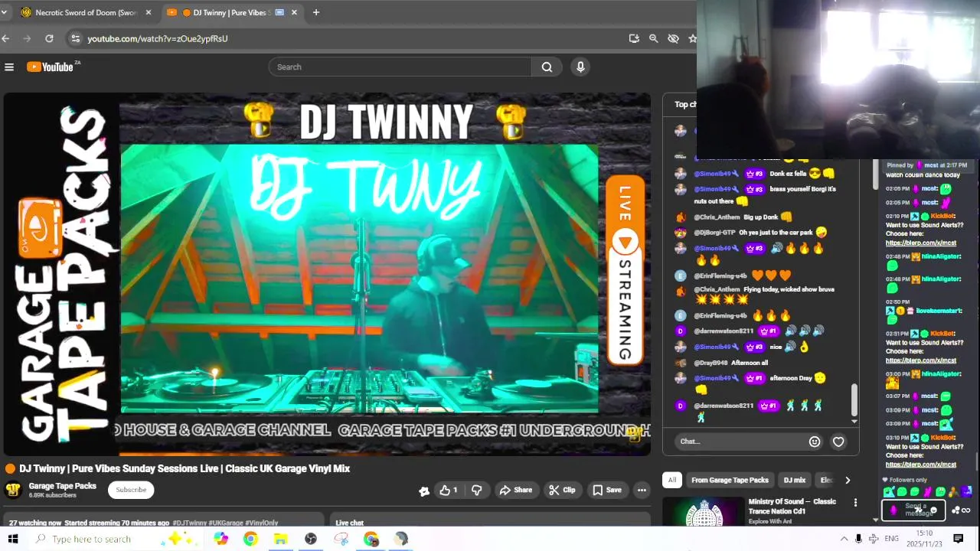The height and width of the screenshot is (551, 980).
Task: Open the #DJTwinny hashtag link
Action: tap(189, 523)
